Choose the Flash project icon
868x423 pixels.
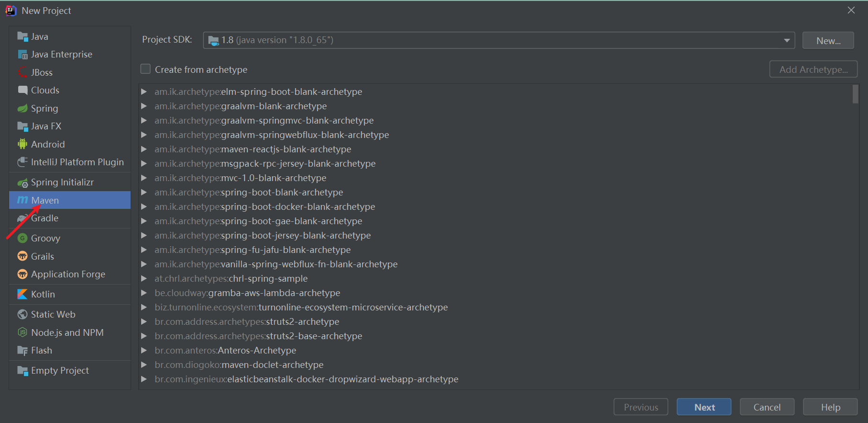point(22,351)
